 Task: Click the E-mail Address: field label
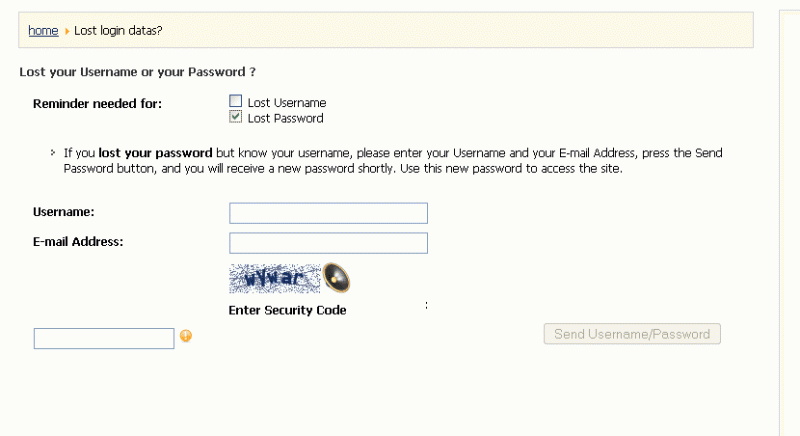(x=78, y=242)
